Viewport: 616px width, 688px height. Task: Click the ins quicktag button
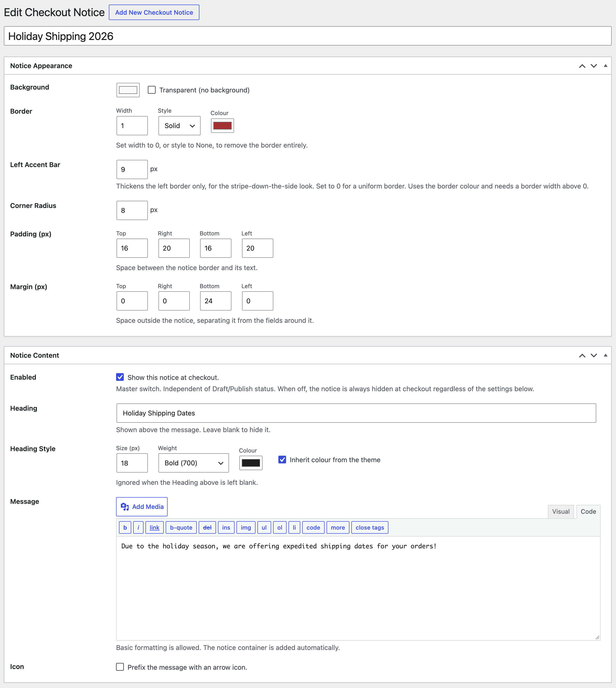pos(226,528)
